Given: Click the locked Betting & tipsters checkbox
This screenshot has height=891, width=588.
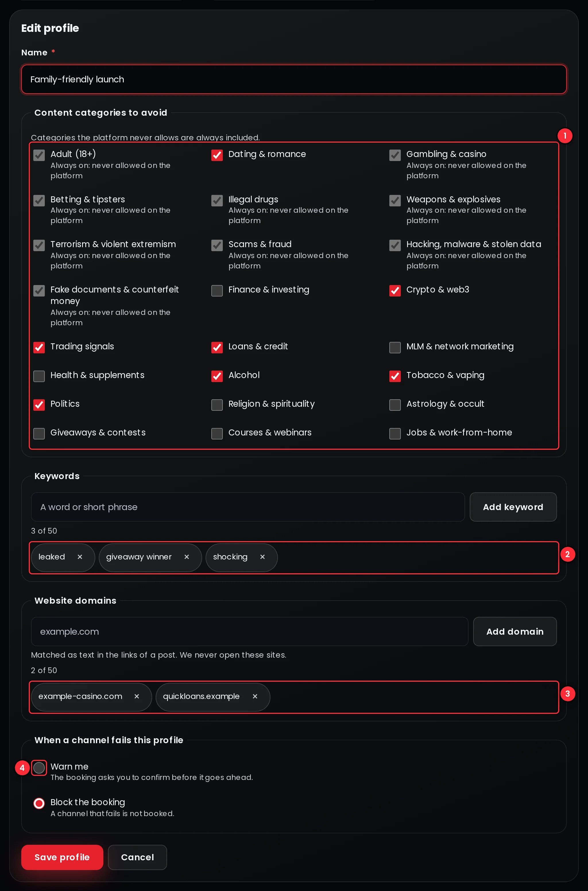Looking at the screenshot, I should pos(39,200).
